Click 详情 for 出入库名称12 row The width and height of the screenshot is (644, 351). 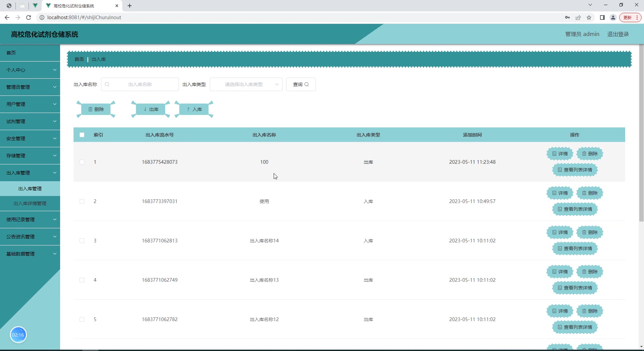pos(560,311)
